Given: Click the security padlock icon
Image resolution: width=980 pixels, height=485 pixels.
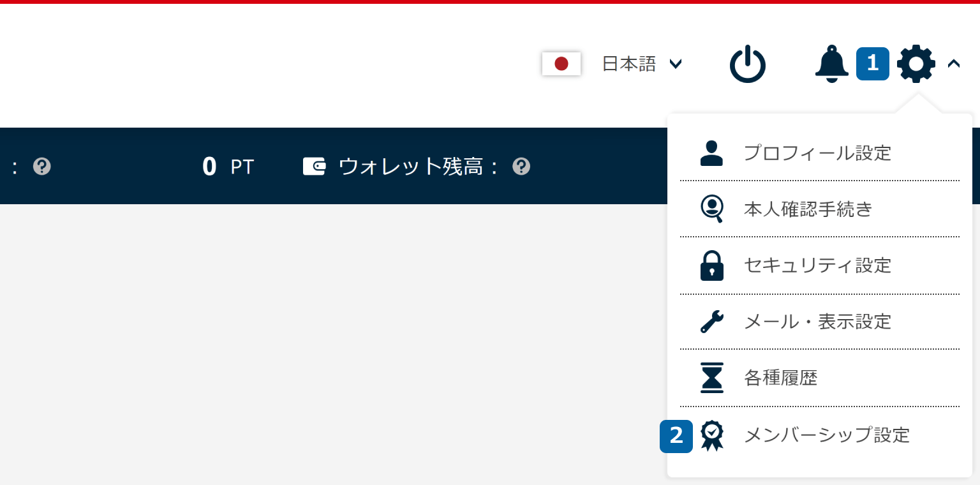Looking at the screenshot, I should point(712,265).
